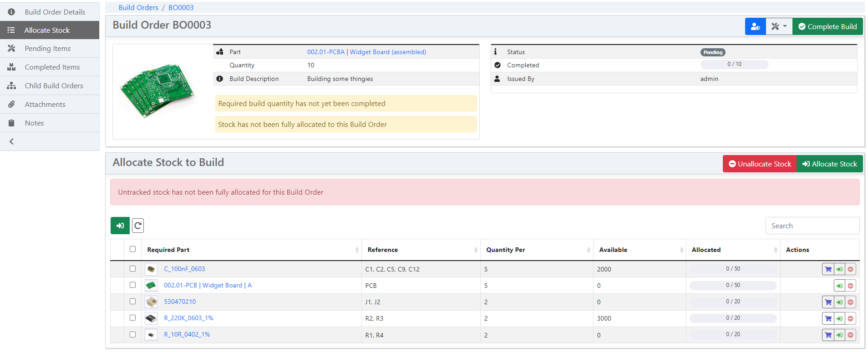Collapse the sidebar with the chevron arrow

pyautogui.click(x=12, y=141)
